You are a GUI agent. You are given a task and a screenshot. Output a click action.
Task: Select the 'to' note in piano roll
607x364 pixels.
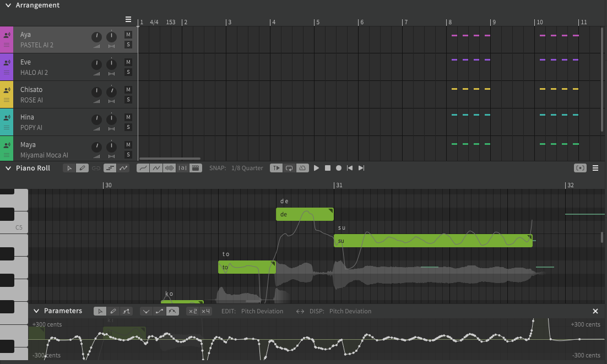[247, 267]
